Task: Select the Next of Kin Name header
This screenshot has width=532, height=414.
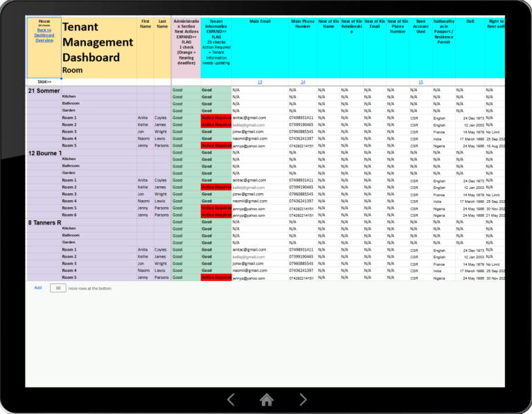Action: pos(328,48)
